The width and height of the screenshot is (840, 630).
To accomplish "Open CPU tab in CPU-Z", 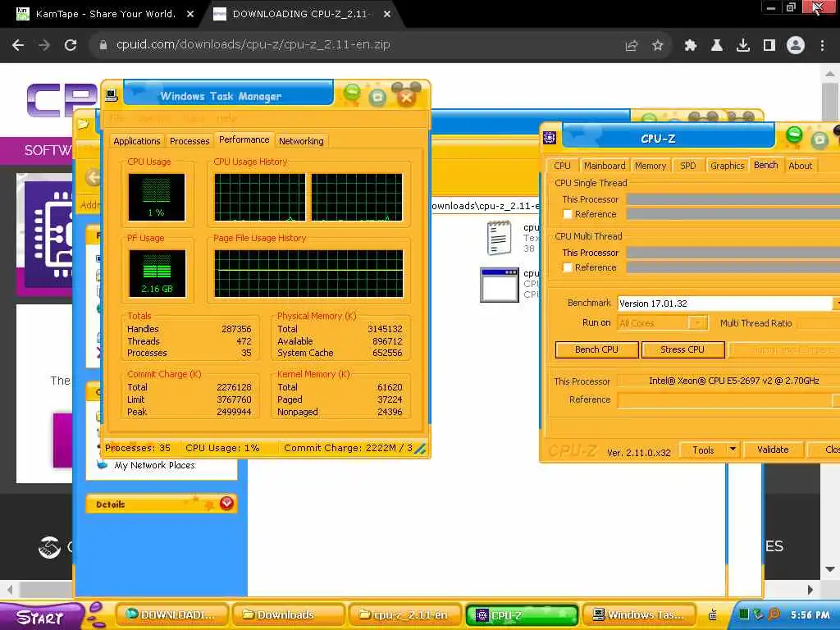I will [x=562, y=166].
